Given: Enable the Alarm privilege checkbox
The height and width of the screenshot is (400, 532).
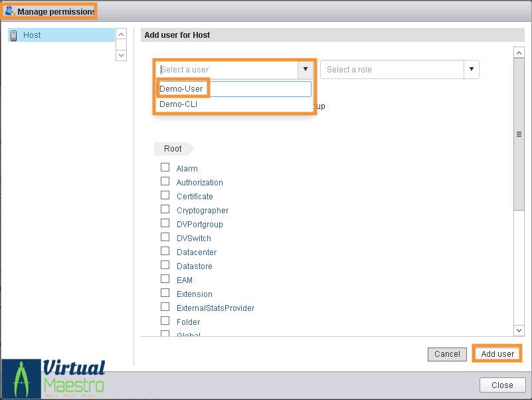Looking at the screenshot, I should (165, 167).
